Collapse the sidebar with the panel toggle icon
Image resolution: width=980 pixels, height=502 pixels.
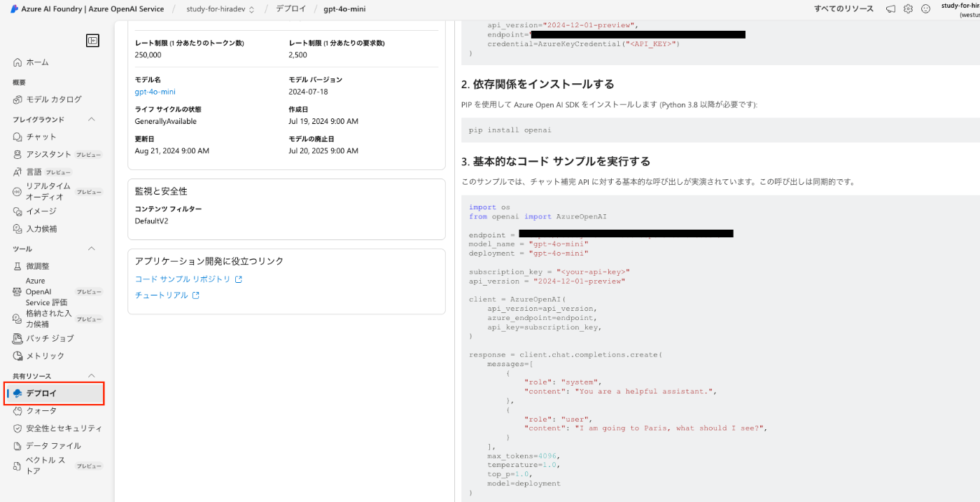pyautogui.click(x=92, y=41)
